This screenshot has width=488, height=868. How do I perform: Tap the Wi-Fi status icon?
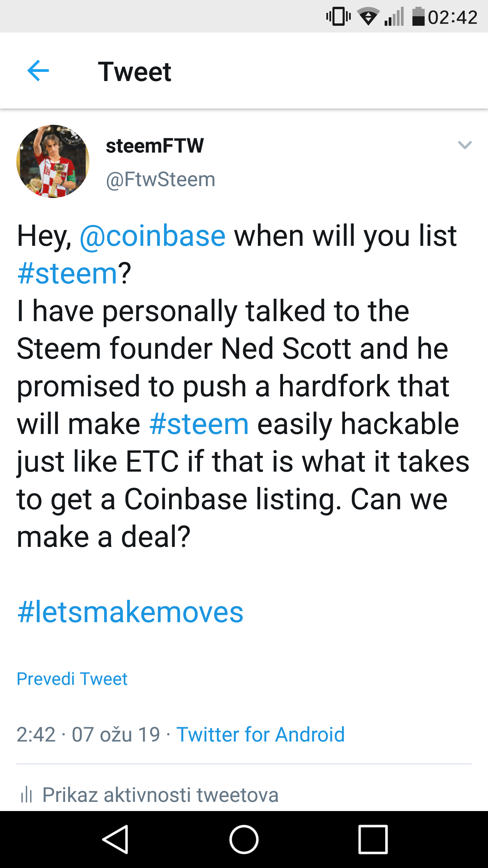click(x=368, y=17)
